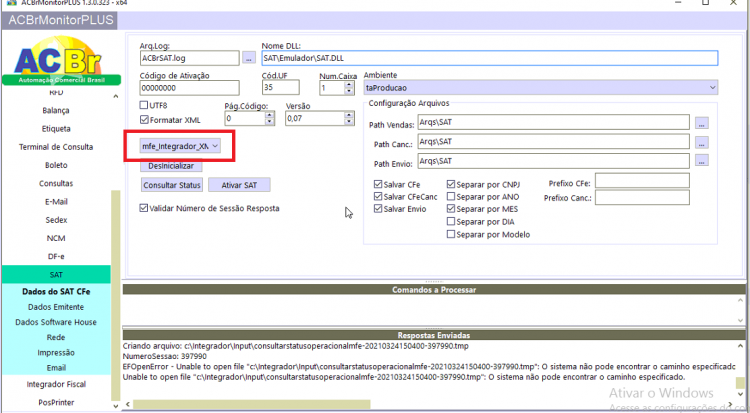This screenshot has width=750, height=413.
Task: Click the Código de Ativação input field
Action: [189, 88]
